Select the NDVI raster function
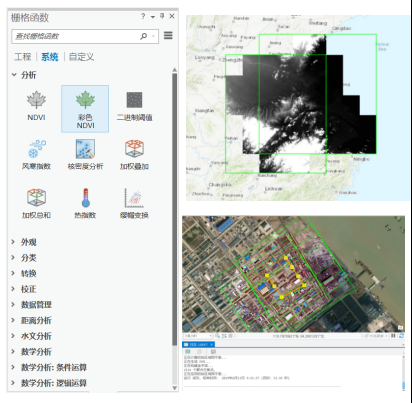The image size is (412, 403). [36, 106]
